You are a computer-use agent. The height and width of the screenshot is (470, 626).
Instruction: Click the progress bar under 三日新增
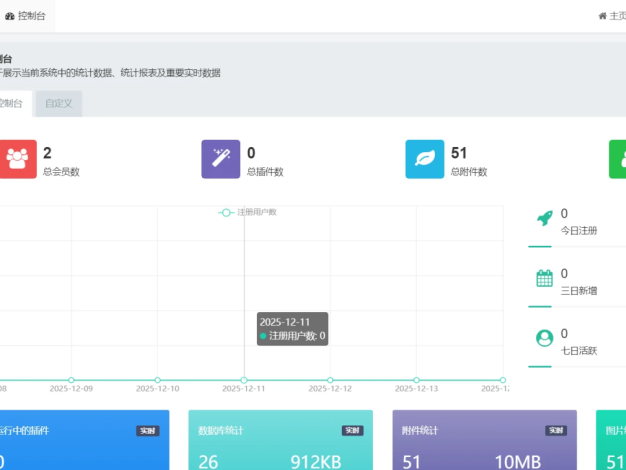(x=577, y=307)
